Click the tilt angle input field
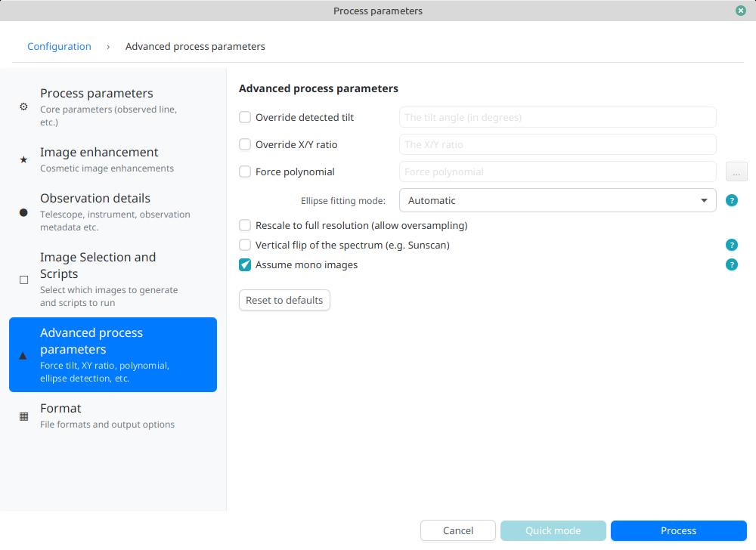756x550 pixels. pyautogui.click(x=557, y=117)
